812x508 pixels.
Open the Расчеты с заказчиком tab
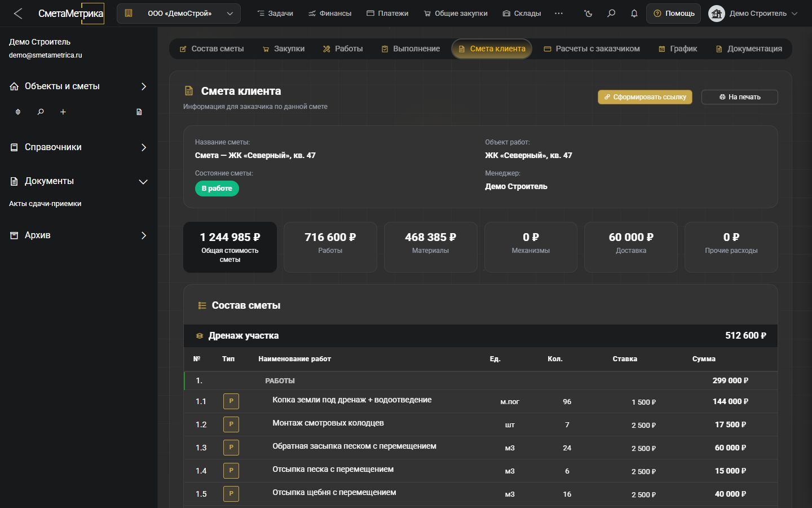pyautogui.click(x=592, y=49)
